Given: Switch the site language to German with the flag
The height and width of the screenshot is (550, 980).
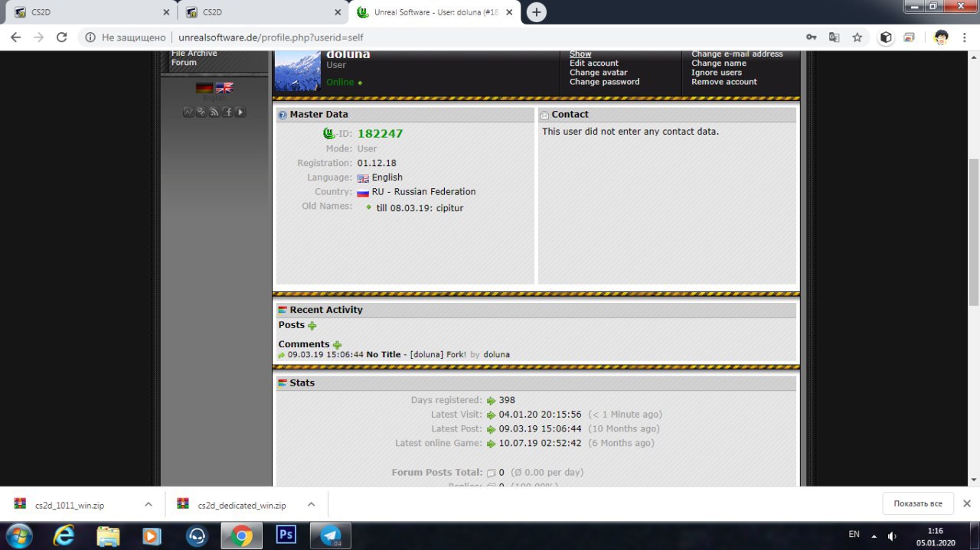Looking at the screenshot, I should pos(204,88).
